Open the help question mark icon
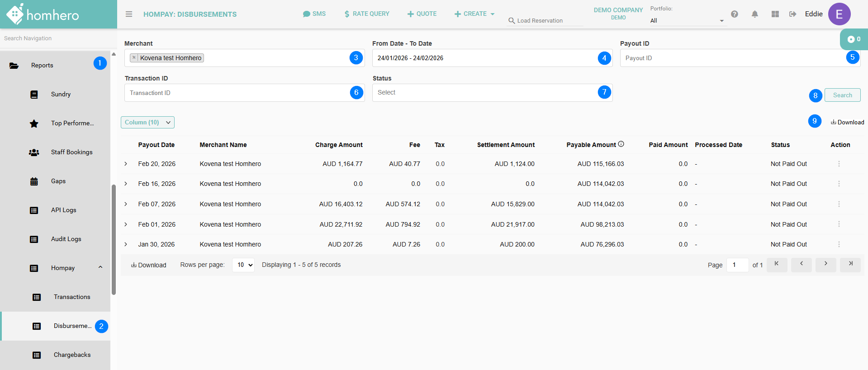 [735, 14]
